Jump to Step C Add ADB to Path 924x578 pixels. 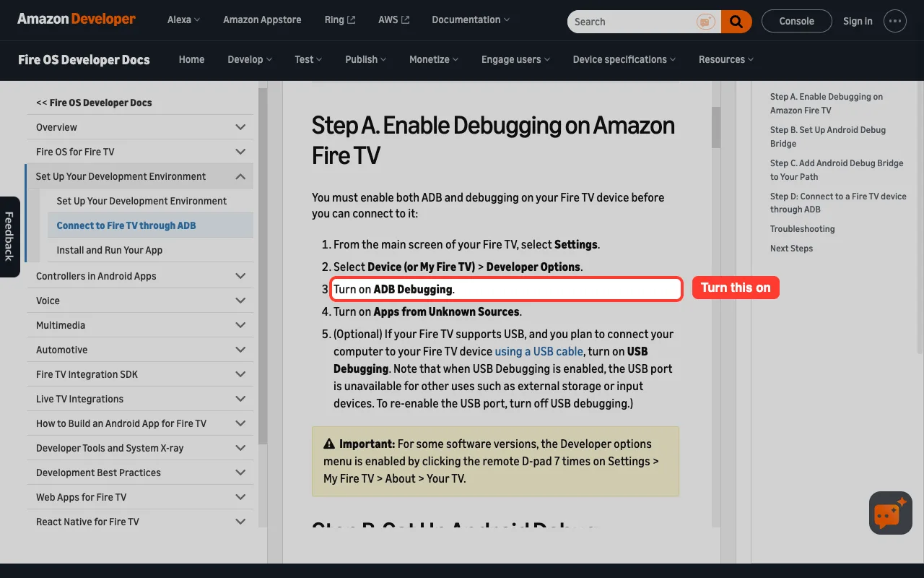pos(837,170)
